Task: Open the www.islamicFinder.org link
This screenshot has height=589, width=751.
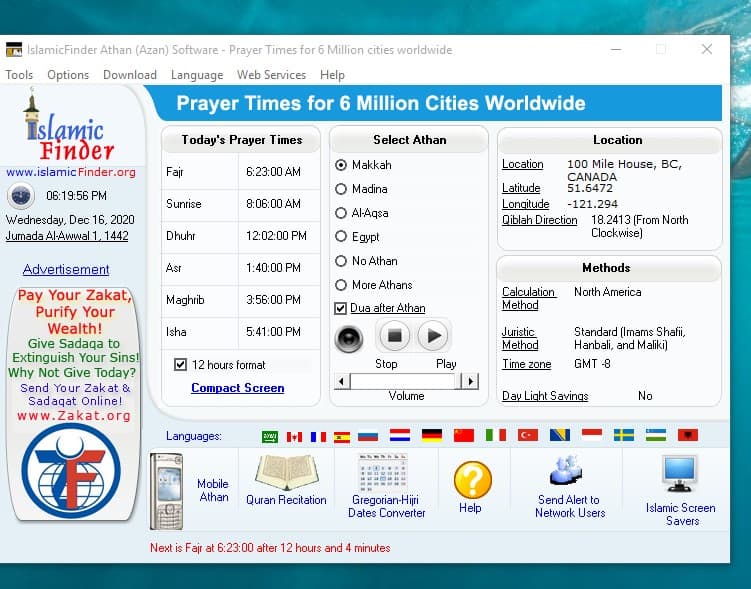Action: (71, 172)
